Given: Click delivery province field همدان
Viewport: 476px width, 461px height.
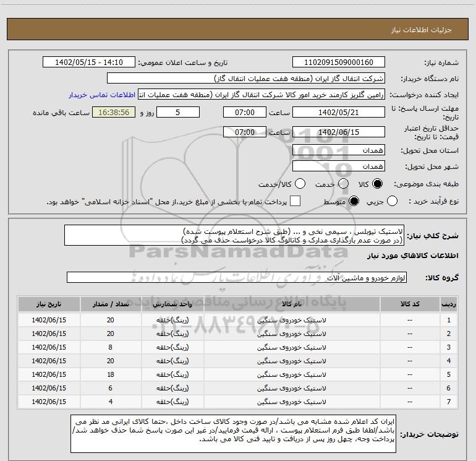Looking at the screenshot, I should pos(339,150).
